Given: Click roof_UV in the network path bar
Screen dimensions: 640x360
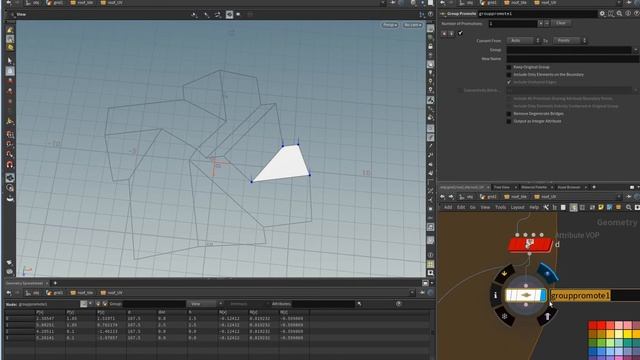Looking at the screenshot, I should [545, 197].
